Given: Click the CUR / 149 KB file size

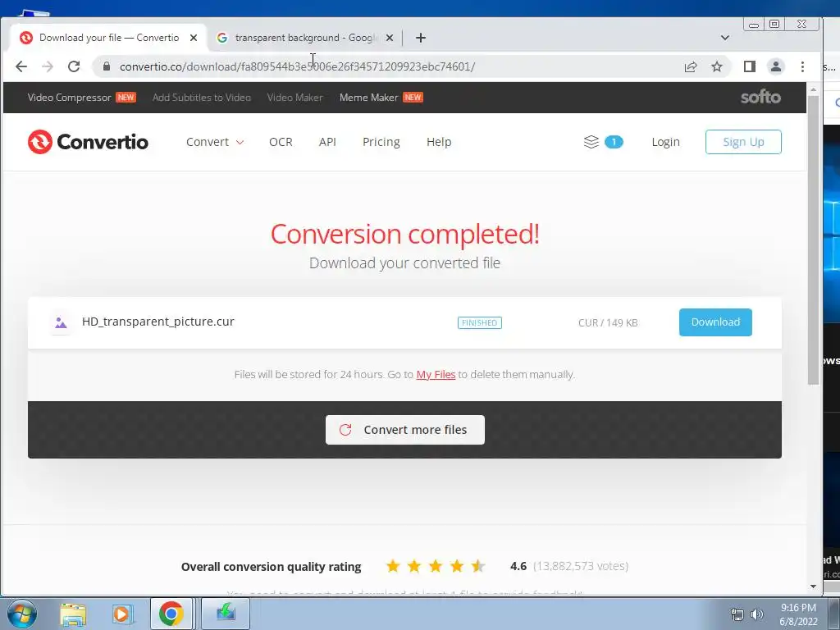Looking at the screenshot, I should coord(608,323).
